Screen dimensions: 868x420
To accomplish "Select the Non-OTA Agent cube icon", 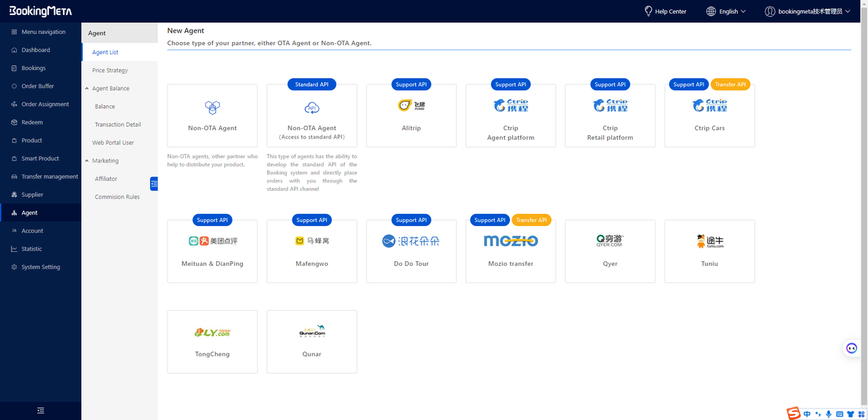I will pos(212,107).
